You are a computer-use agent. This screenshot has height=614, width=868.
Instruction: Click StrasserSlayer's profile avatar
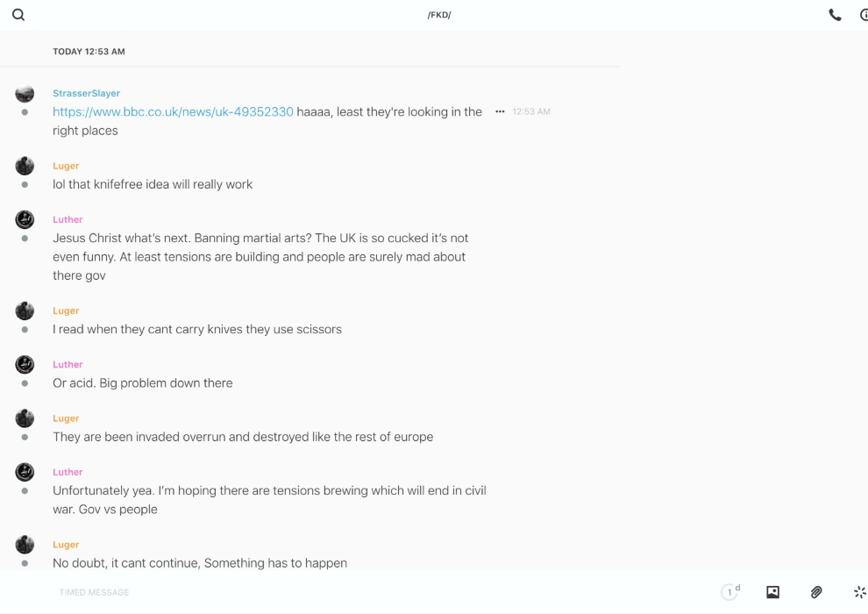[x=25, y=94]
